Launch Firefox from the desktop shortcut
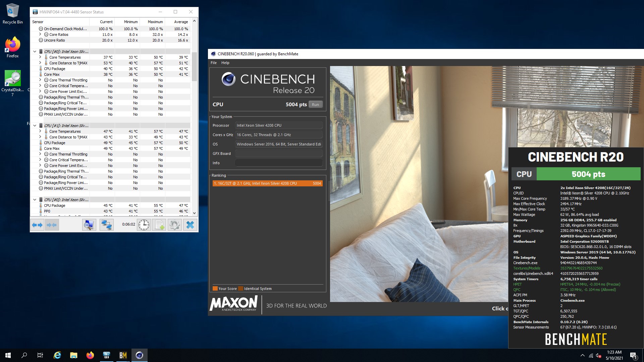644x362 pixels. (13, 47)
